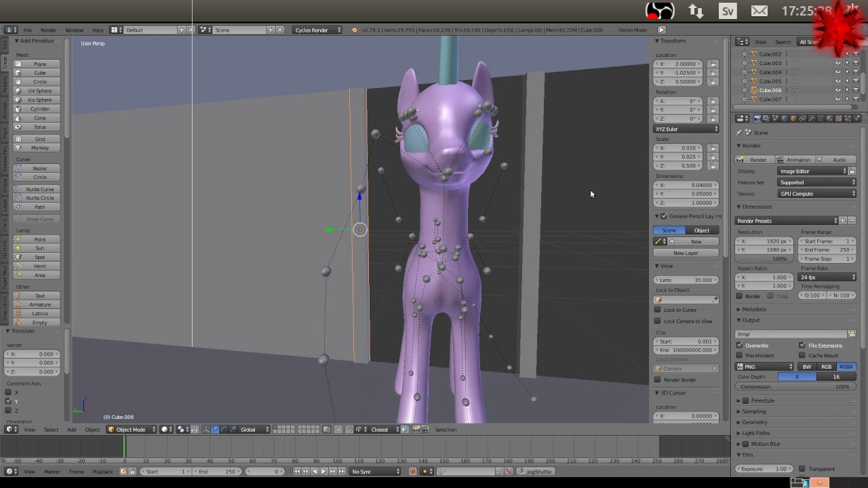Open the PNG file format dropdown
868x488 pixels.
click(x=764, y=367)
